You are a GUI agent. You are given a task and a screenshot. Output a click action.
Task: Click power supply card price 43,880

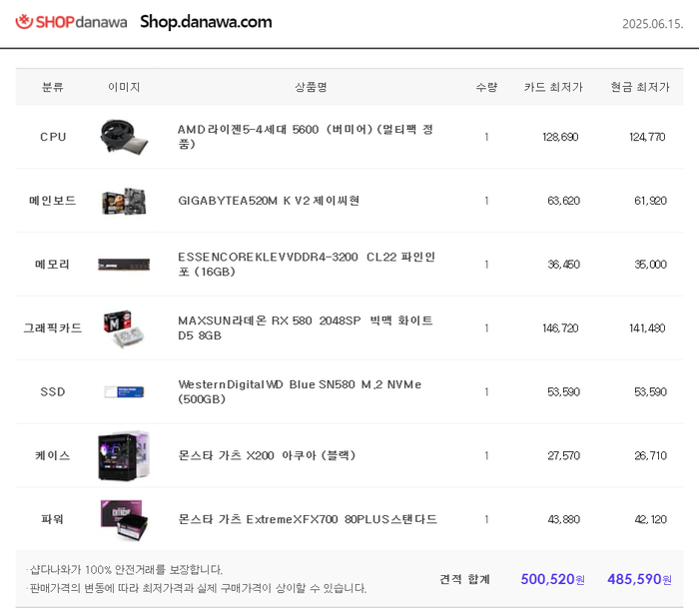[x=563, y=519]
